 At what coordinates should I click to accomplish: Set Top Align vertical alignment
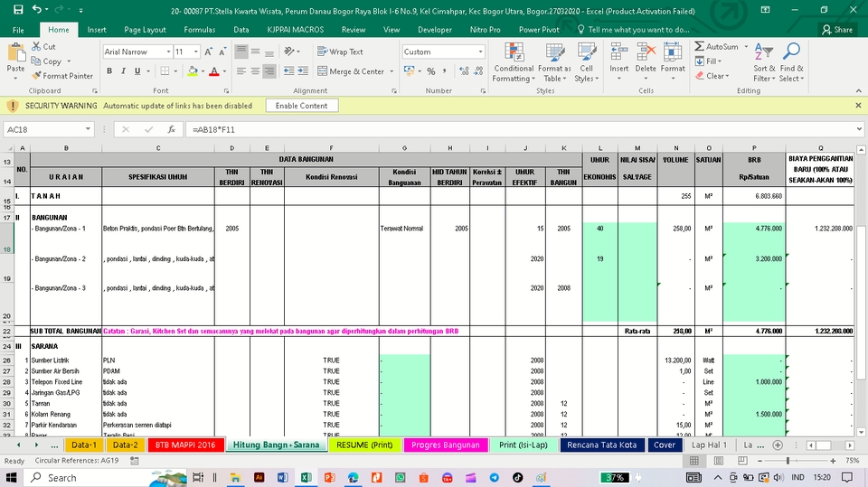(x=241, y=52)
